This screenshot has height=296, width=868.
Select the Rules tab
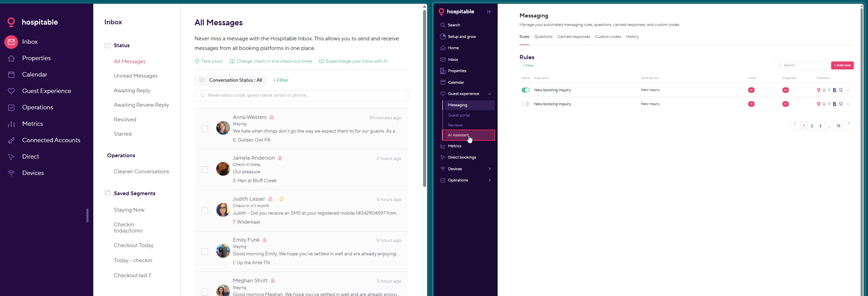pyautogui.click(x=524, y=37)
